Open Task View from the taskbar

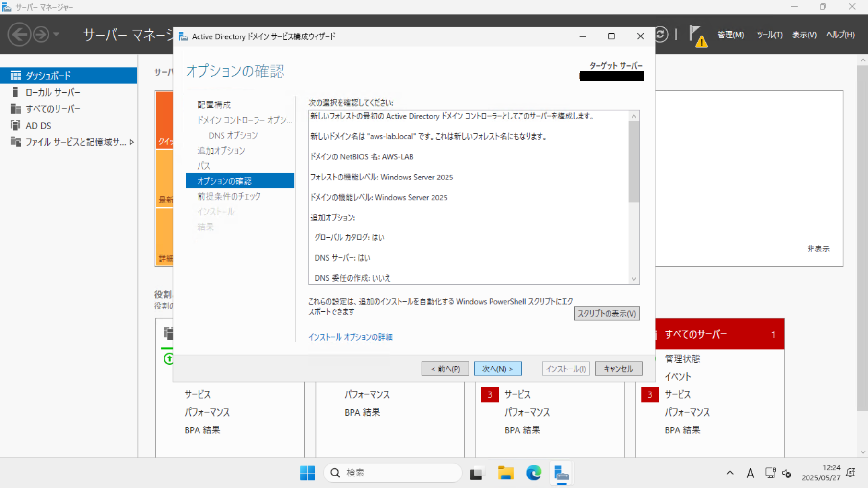[476, 473]
